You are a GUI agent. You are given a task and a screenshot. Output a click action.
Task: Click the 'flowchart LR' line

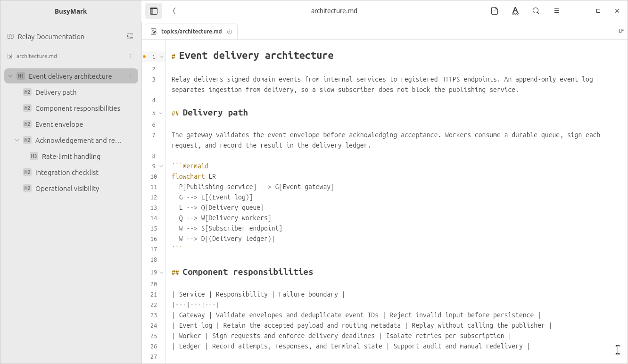[x=194, y=176]
